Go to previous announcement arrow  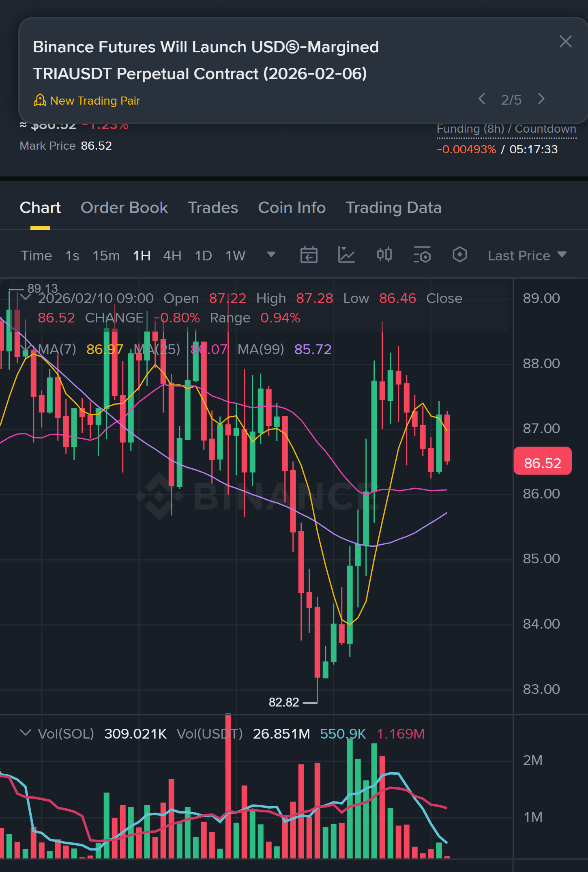482,99
